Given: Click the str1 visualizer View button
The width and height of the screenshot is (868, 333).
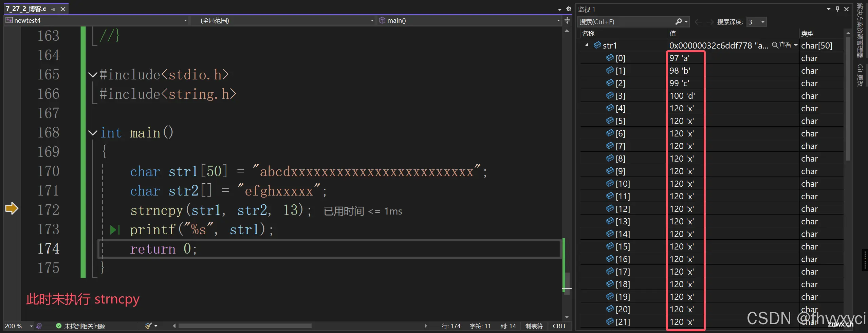Looking at the screenshot, I should [781, 45].
